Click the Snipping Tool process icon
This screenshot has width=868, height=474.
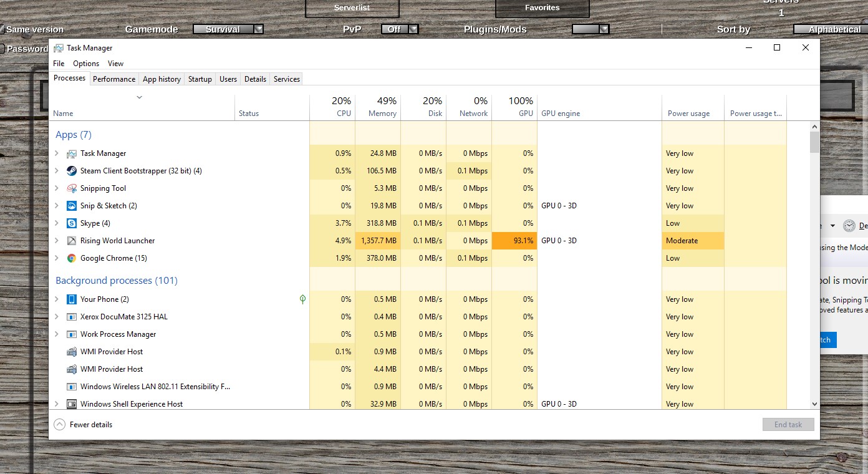click(x=71, y=188)
